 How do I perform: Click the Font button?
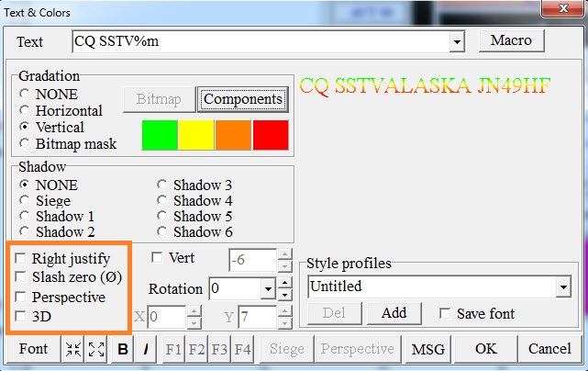[33, 349]
